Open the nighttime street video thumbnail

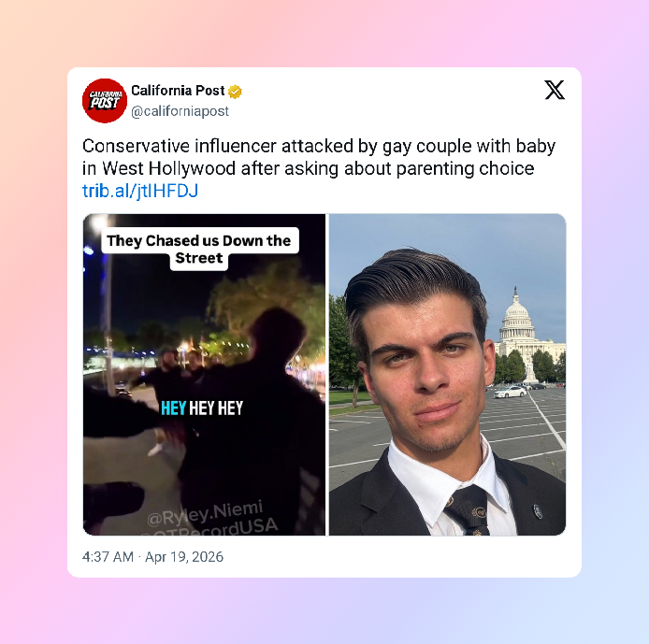pyautogui.click(x=204, y=374)
